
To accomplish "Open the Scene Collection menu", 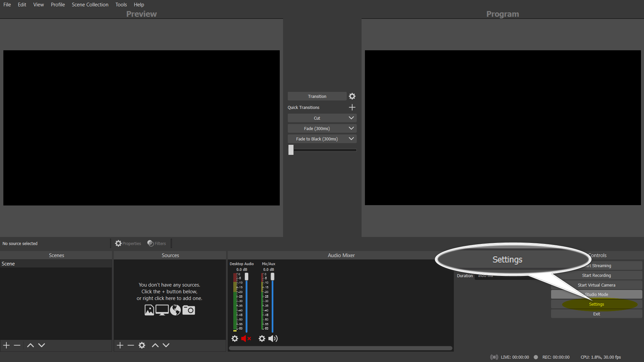I will point(90,4).
